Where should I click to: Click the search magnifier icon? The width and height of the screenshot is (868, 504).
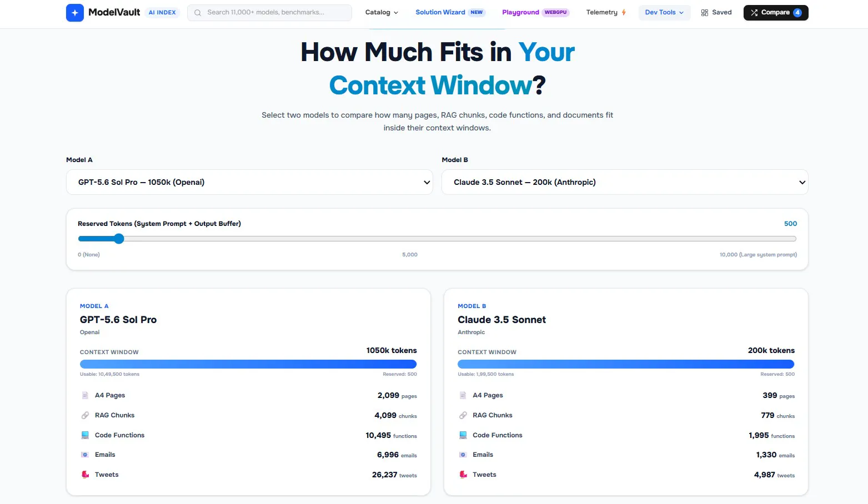198,13
